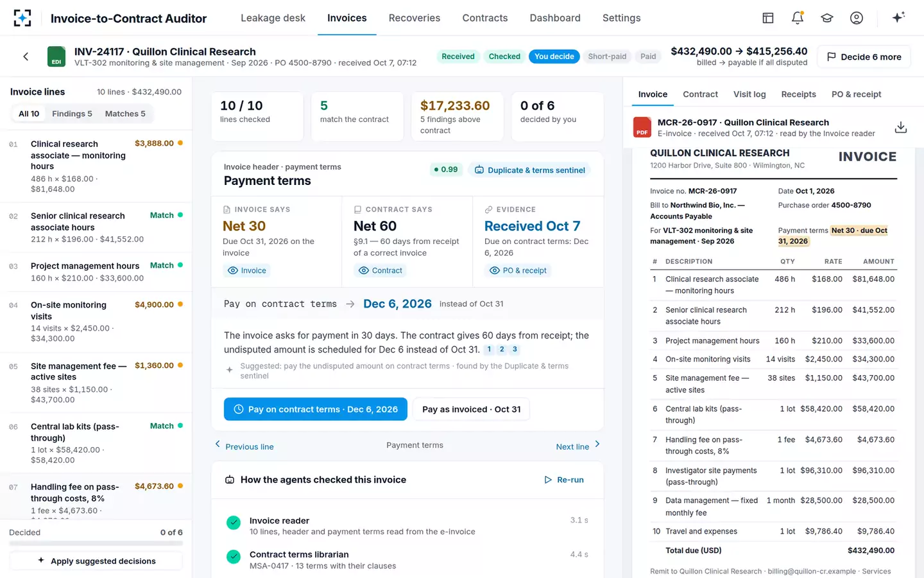Select line 05 Site management fee
This screenshot has height=578, width=924.
(96, 382)
